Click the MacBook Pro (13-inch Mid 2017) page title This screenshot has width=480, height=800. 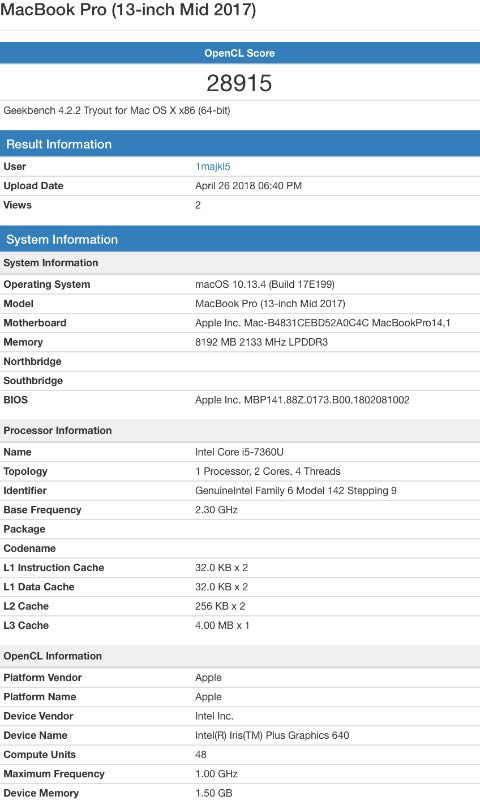tap(128, 10)
